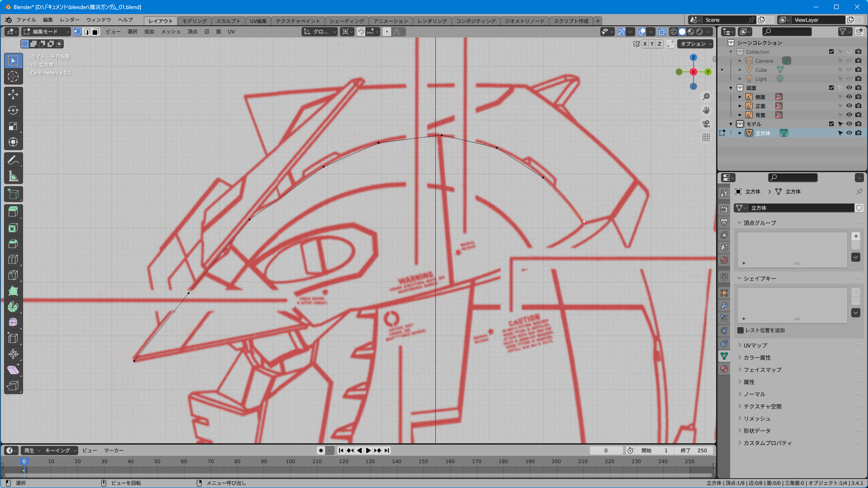Screen dimensions: 868x488
Task: Open the Modifier wrench properties tab
Action: point(724,305)
